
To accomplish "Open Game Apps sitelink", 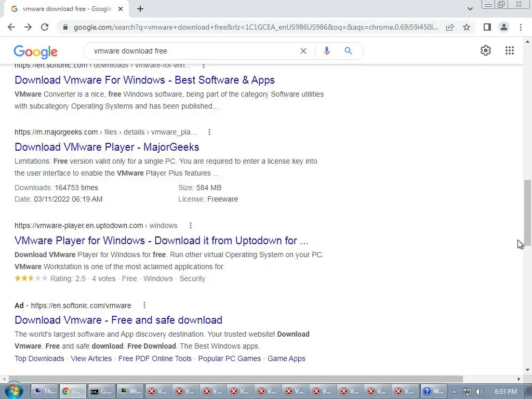I will (x=286, y=358).
